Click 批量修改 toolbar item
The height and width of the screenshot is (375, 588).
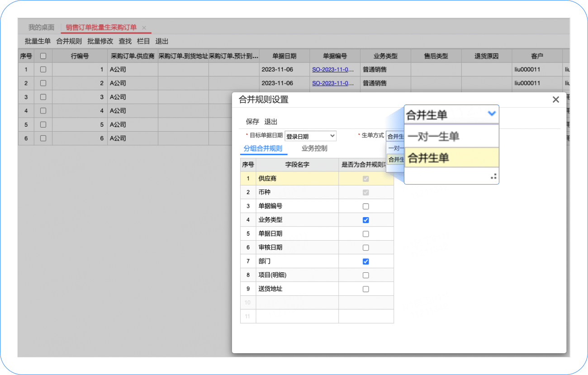click(100, 41)
